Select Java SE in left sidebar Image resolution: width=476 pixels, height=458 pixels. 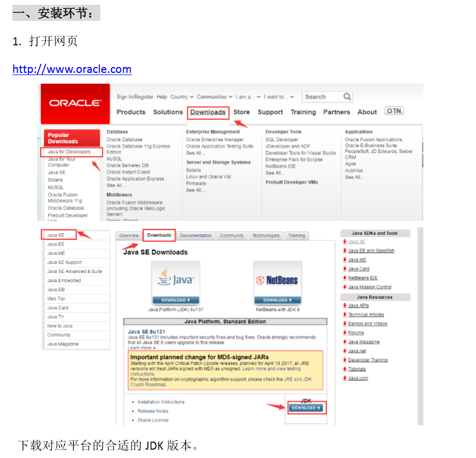[x=56, y=235]
